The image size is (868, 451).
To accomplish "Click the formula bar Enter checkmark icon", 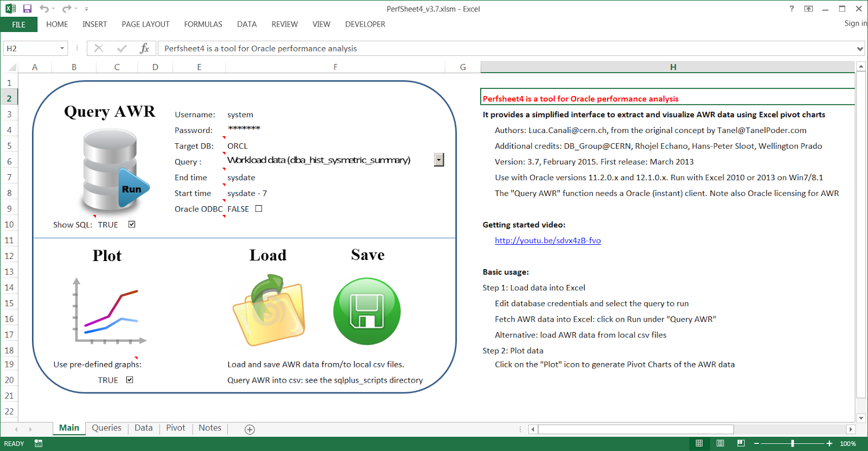I will 122,48.
